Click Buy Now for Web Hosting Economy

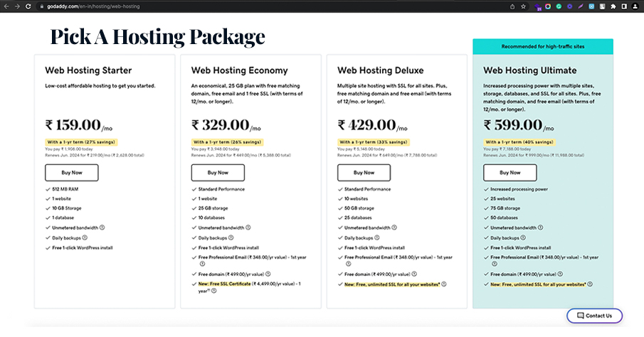(x=218, y=173)
